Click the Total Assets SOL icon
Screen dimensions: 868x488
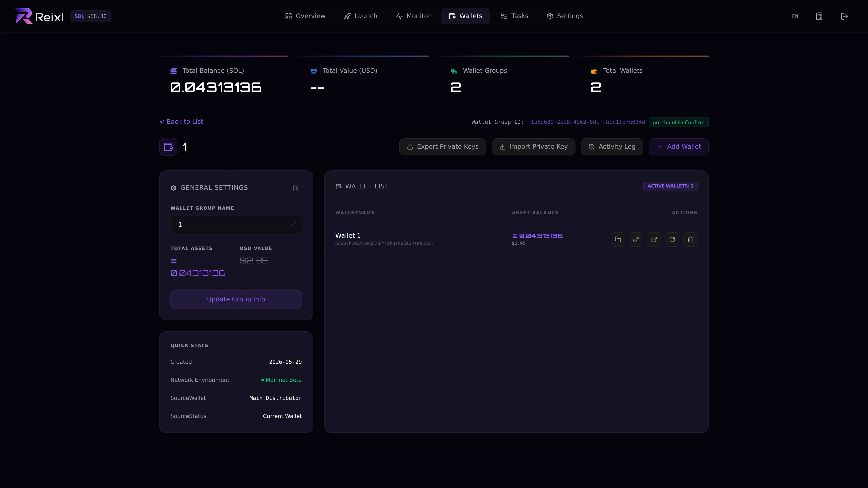pos(174,261)
